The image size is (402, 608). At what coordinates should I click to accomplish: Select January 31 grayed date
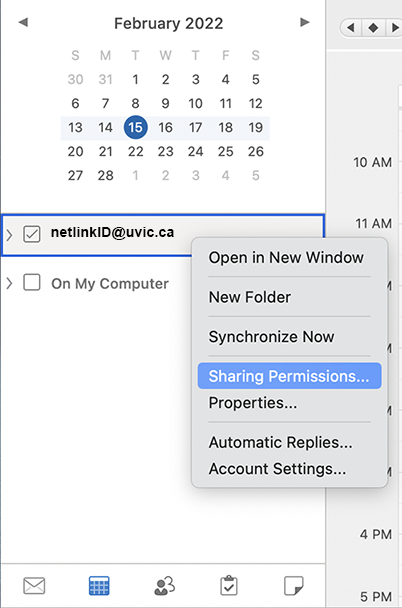[105, 79]
